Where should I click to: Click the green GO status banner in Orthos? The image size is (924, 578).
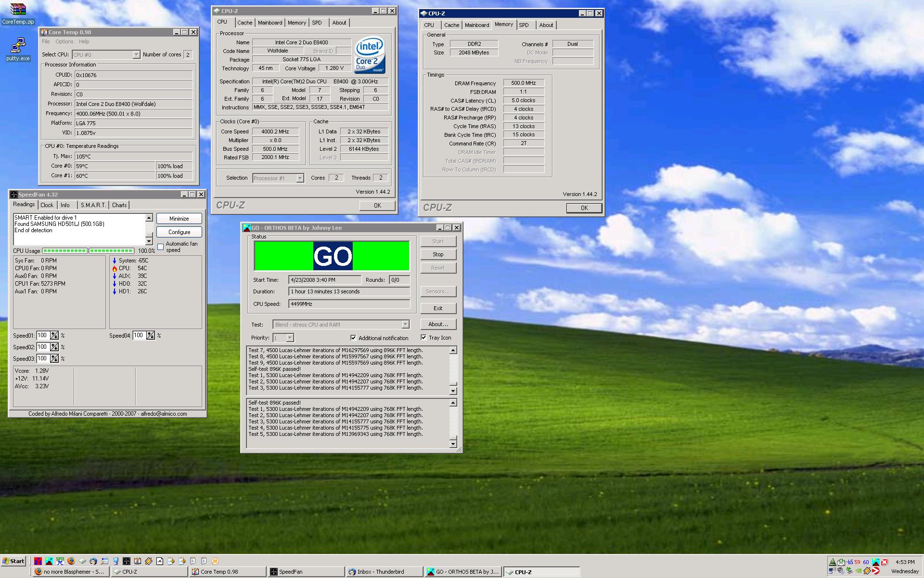tap(332, 256)
